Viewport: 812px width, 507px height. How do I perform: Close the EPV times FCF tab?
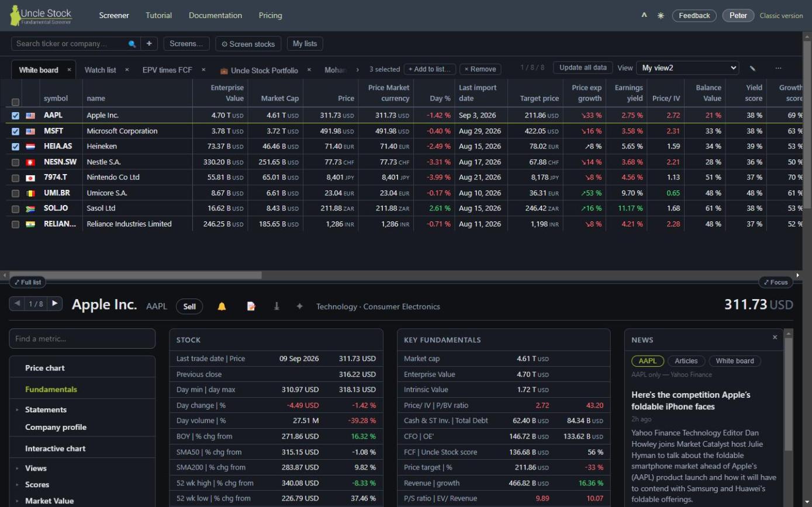click(203, 70)
